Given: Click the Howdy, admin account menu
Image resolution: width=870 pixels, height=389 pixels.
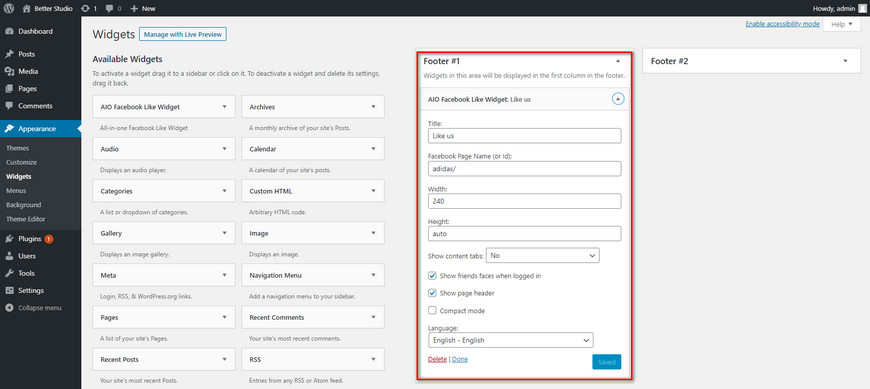Looking at the screenshot, I should (x=839, y=8).
